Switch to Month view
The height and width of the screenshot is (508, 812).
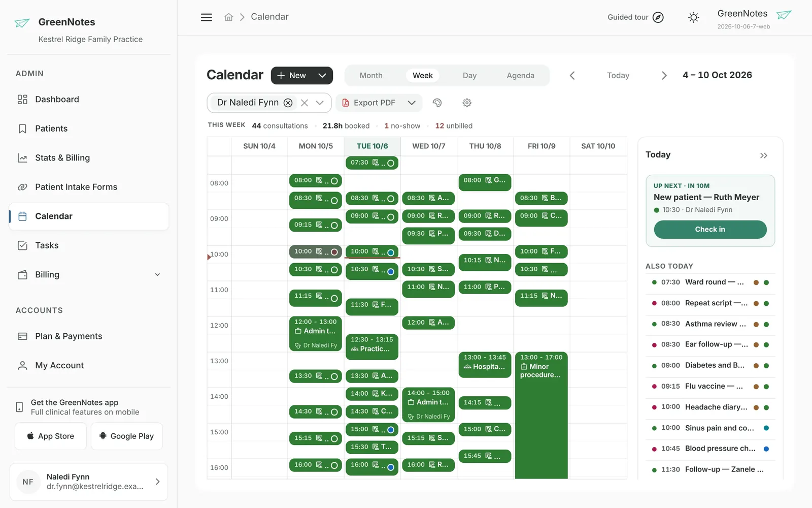pos(371,76)
